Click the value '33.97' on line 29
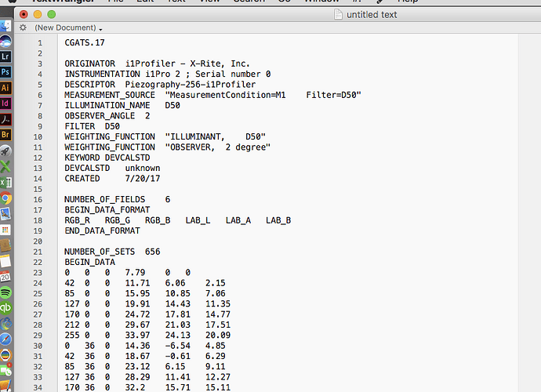The height and width of the screenshot is (392, 541). tap(138, 335)
